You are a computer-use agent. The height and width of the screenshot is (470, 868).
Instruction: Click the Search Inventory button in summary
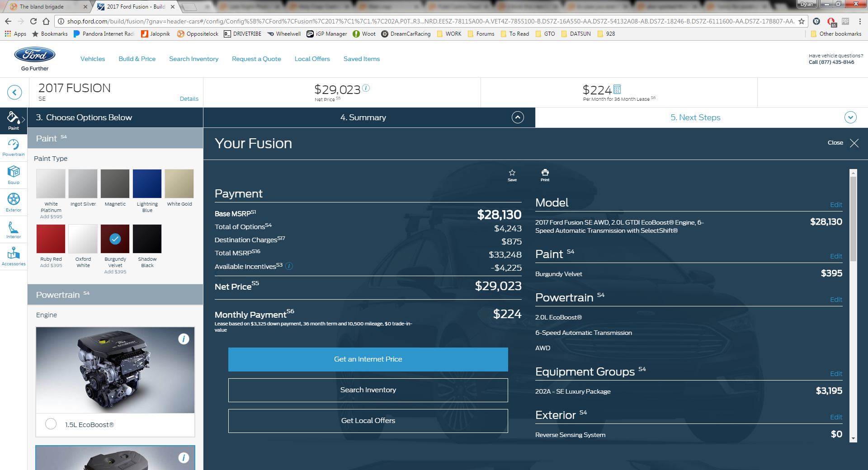pos(368,390)
